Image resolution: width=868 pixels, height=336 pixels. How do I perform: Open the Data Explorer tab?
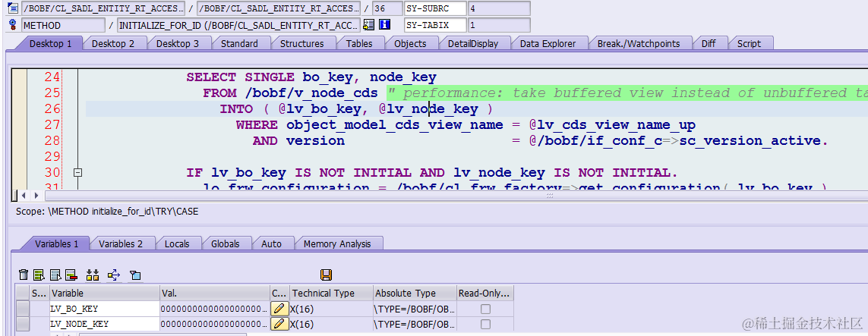(548, 44)
